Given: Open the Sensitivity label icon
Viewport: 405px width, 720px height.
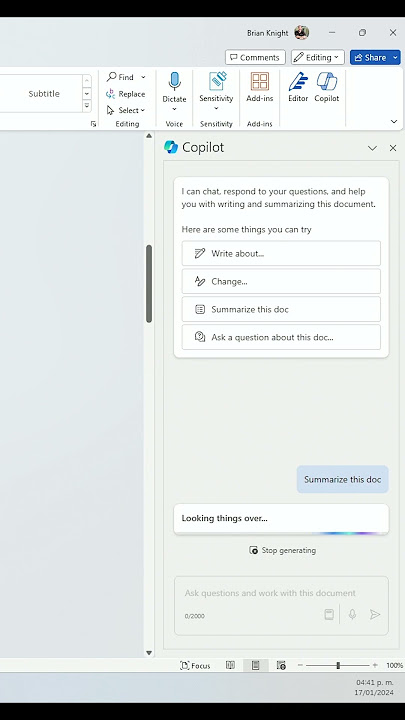Looking at the screenshot, I should click(x=216, y=81).
